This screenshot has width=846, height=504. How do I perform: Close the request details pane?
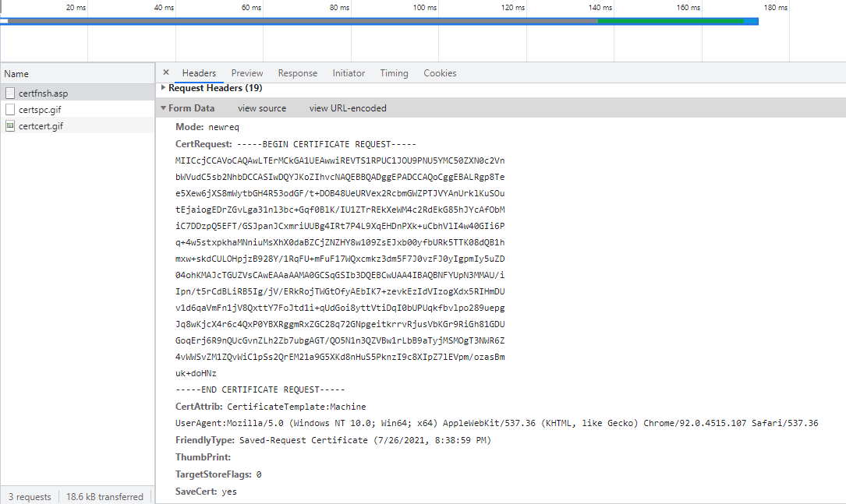[x=166, y=72]
